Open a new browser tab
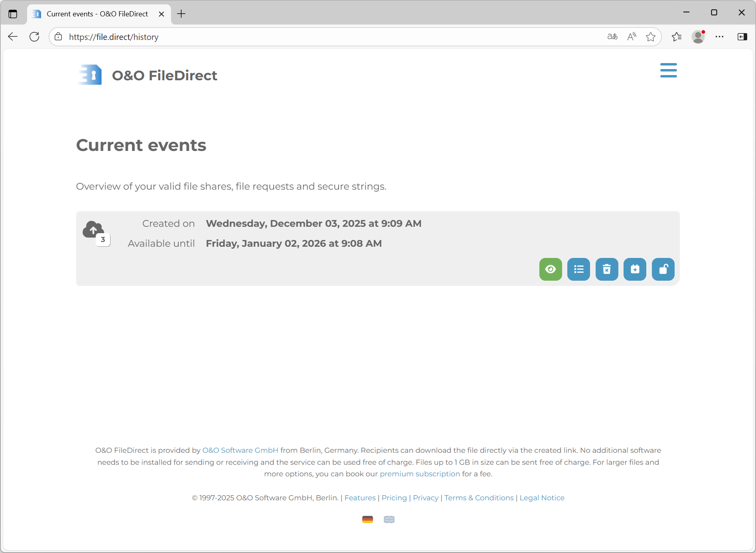 (181, 14)
